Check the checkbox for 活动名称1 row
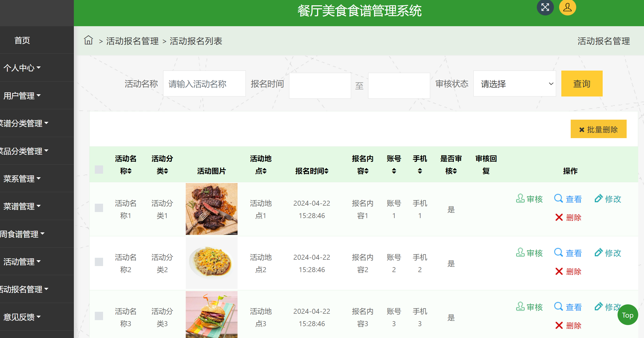This screenshot has width=644, height=338. 99,208
